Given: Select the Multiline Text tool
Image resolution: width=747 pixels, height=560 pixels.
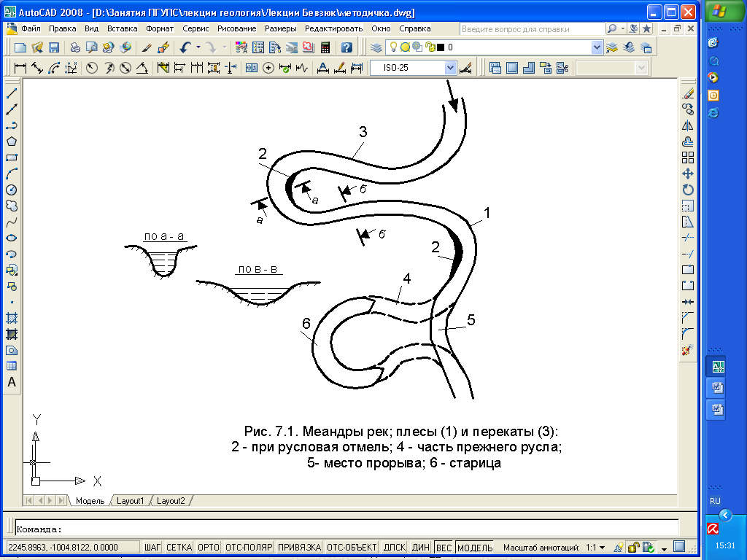Looking at the screenshot, I should 12,382.
